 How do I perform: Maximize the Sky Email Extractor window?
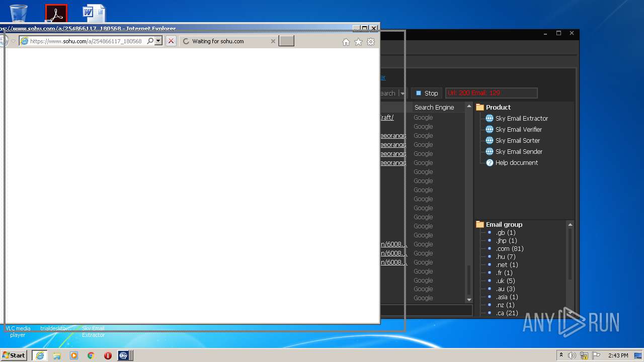coord(558,33)
